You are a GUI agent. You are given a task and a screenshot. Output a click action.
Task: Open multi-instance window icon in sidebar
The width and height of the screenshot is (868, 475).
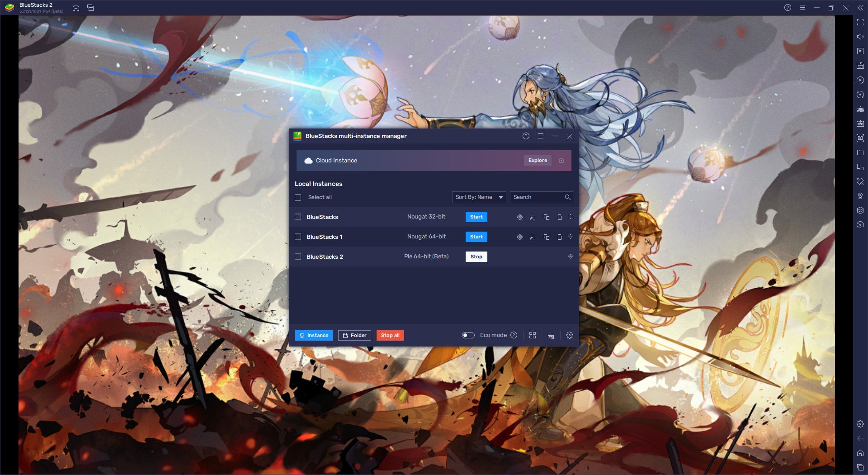pos(860,167)
